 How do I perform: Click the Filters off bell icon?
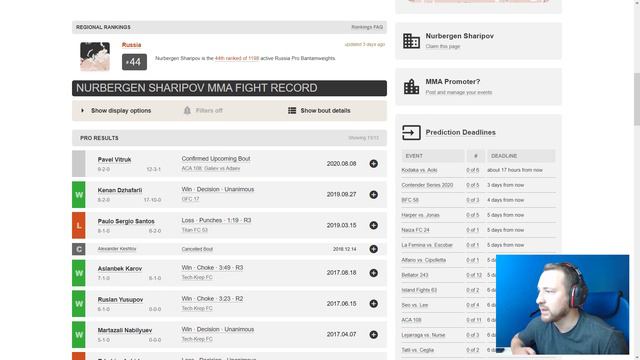point(187,111)
